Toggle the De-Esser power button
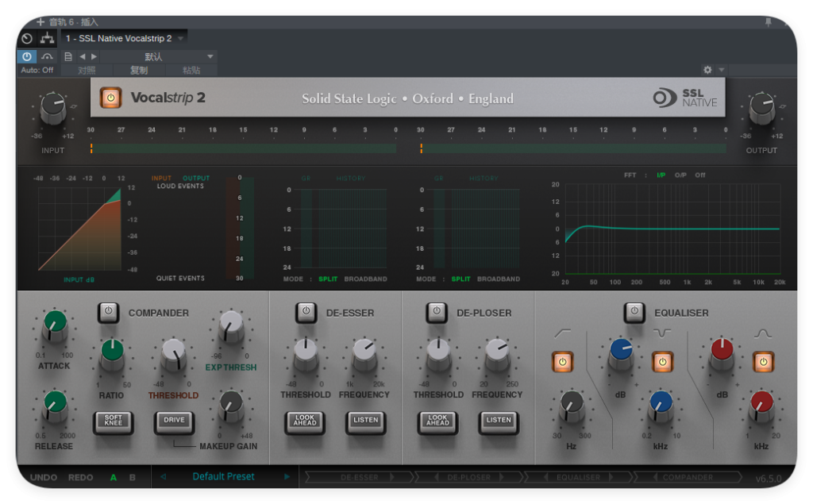Viewport: 813px width, 504px height. [x=306, y=312]
